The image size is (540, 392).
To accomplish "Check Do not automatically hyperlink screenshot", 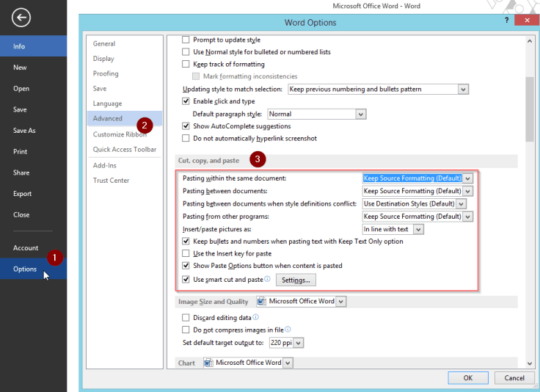I will [x=186, y=138].
